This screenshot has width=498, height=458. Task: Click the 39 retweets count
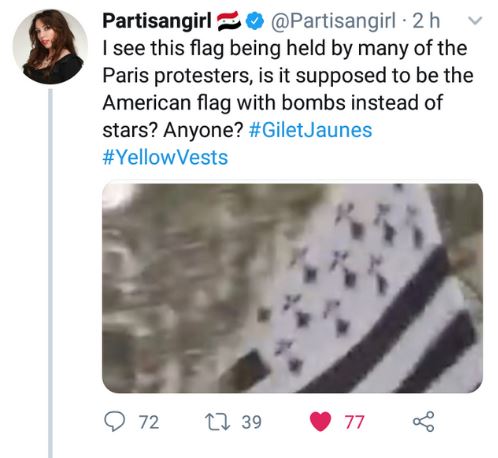252,422
